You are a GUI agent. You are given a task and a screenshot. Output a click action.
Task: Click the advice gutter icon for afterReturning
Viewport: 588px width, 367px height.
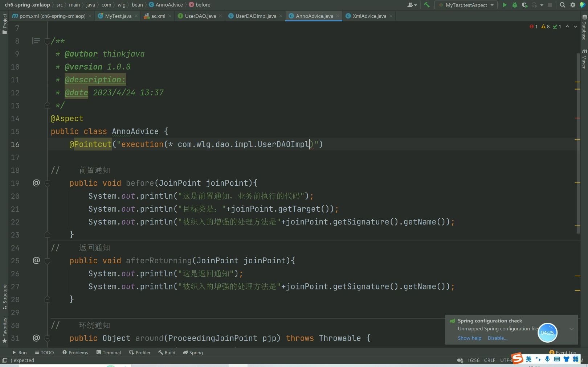[x=36, y=260]
